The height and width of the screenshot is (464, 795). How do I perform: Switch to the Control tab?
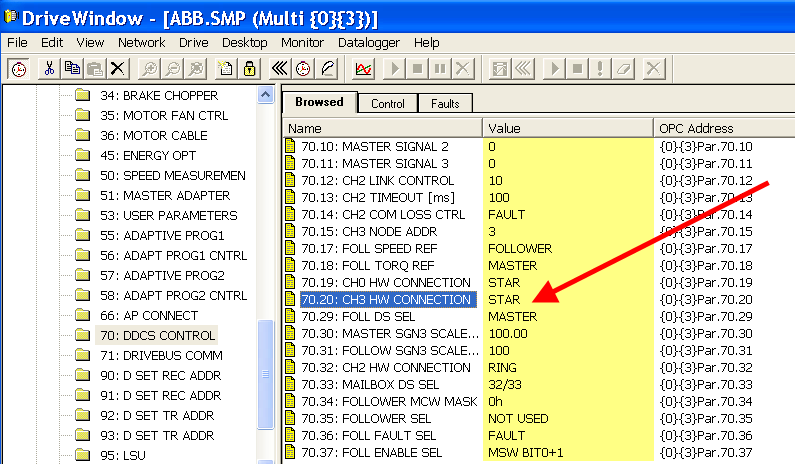pos(388,104)
